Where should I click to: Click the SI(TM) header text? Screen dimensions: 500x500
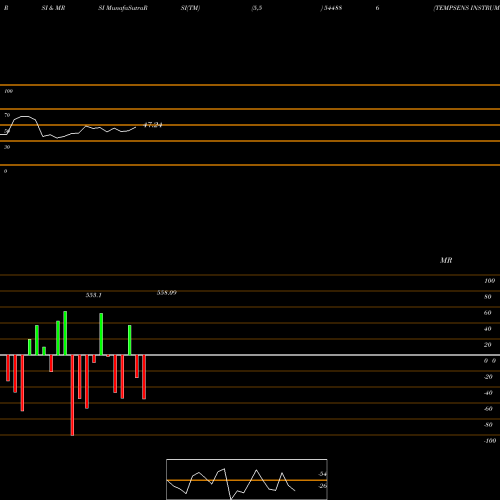tap(190, 8)
